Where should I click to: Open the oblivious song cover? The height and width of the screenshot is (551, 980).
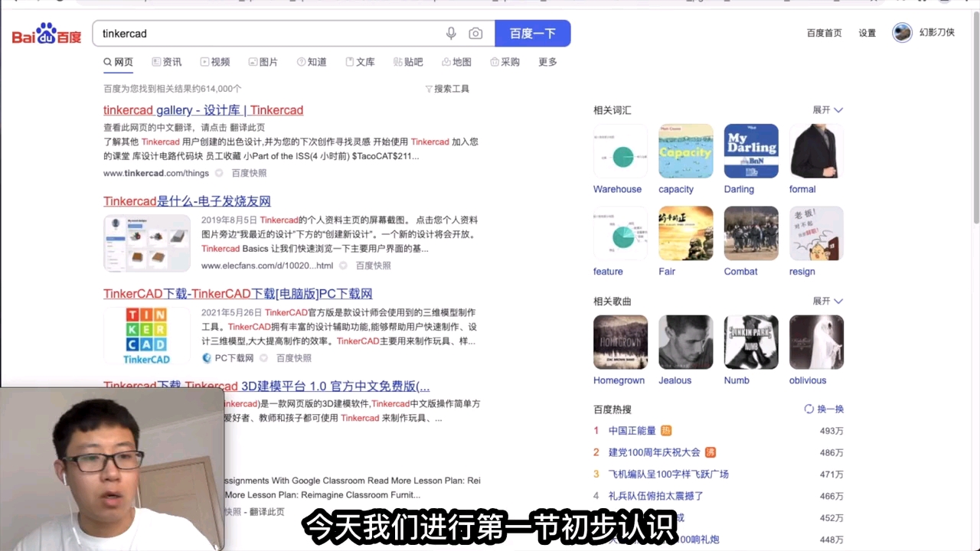click(816, 342)
